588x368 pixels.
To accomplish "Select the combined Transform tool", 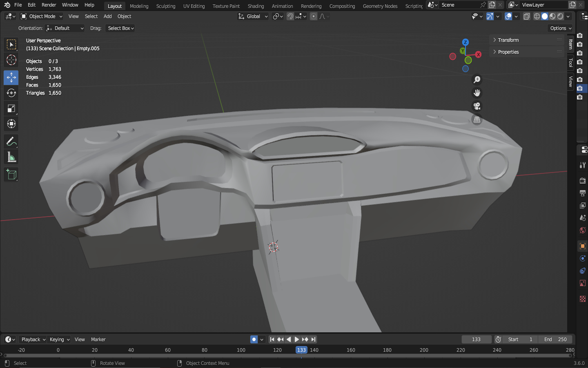I will 11,124.
